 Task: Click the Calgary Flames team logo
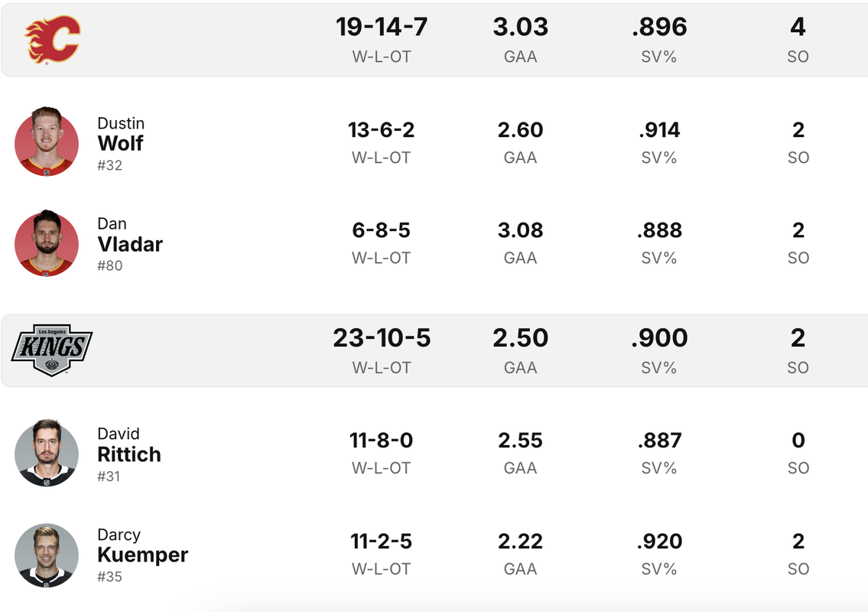53,39
